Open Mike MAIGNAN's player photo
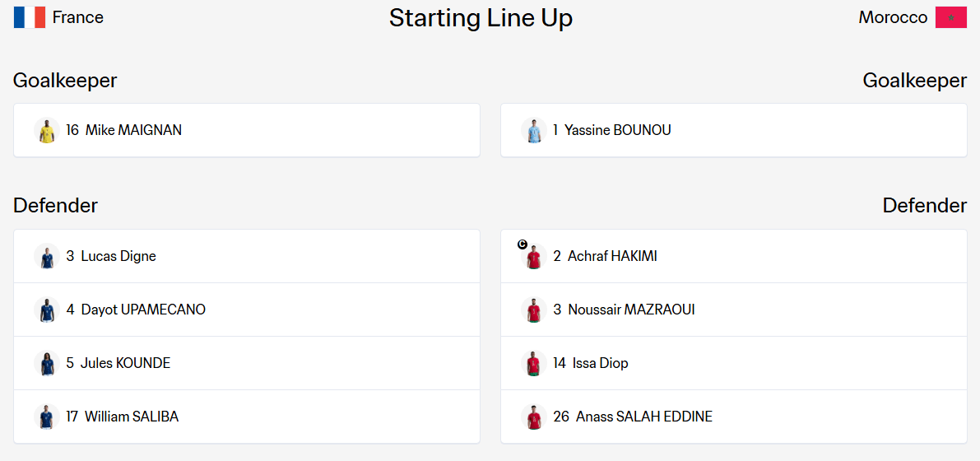The height and width of the screenshot is (461, 980). (47, 130)
